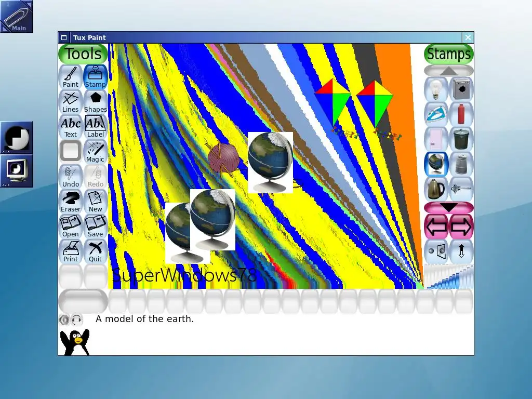Viewport: 532px width, 399px height.
Task: Start a New drawing
Action: (x=96, y=202)
